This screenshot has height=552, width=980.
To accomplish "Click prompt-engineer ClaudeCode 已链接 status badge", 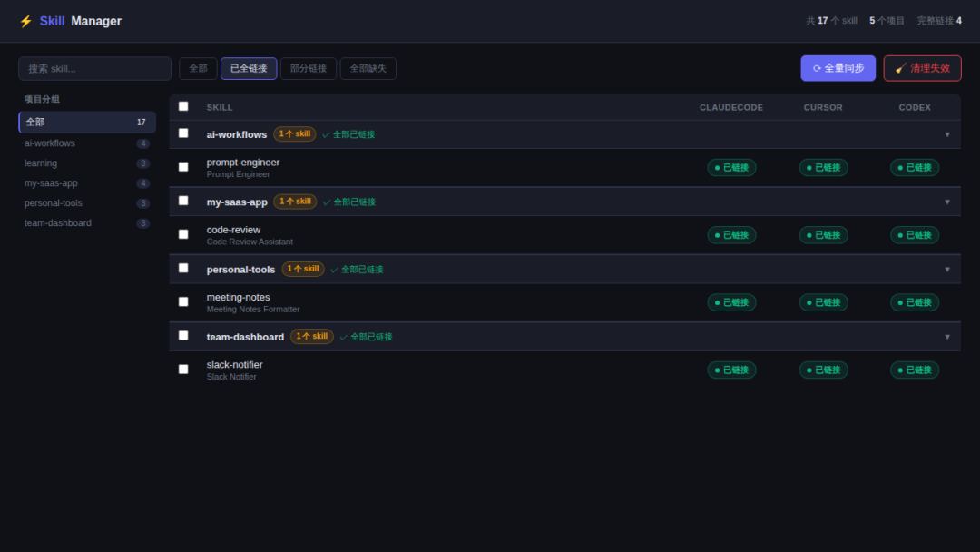I will (x=731, y=168).
